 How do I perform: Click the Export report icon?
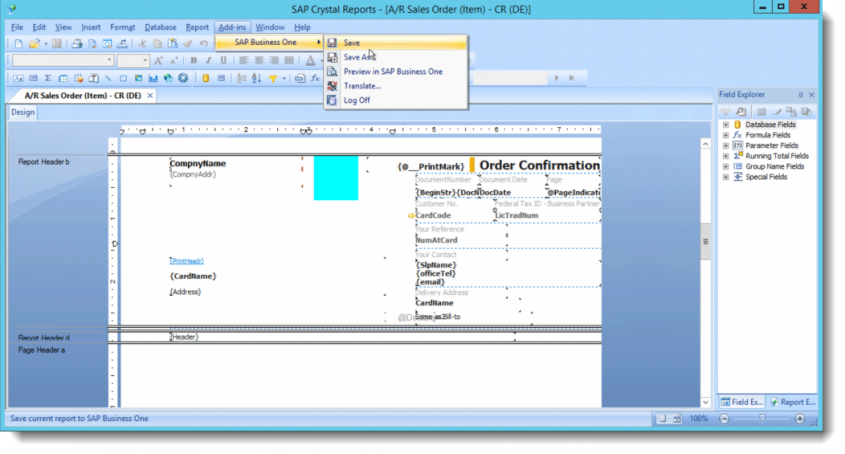coord(122,44)
